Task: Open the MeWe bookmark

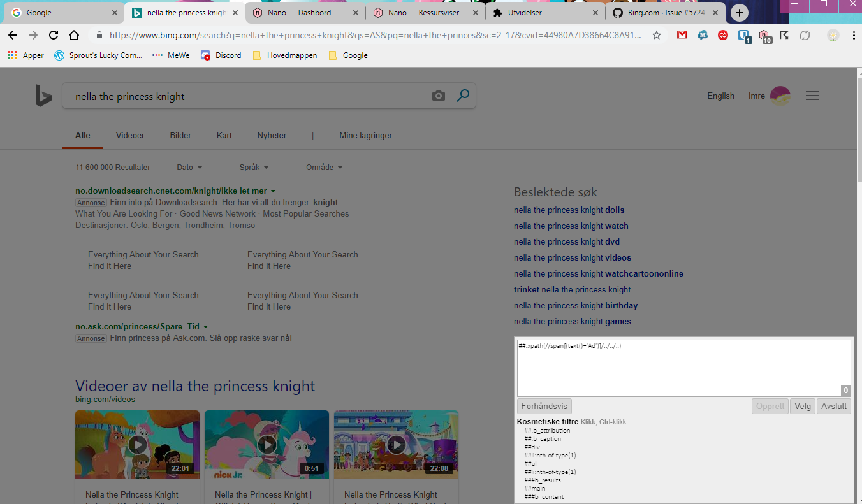Action: (x=171, y=55)
